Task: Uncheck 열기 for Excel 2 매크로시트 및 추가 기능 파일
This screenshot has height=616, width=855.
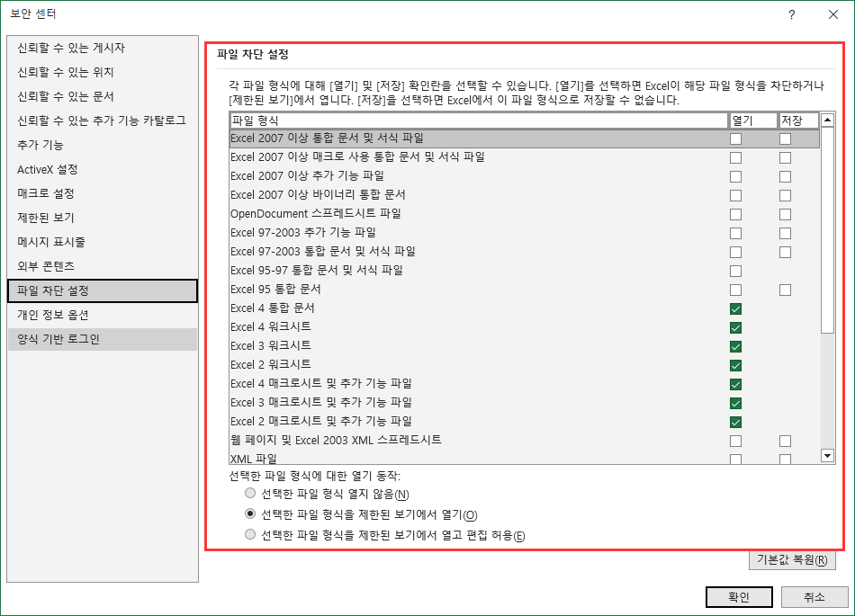Action: click(x=736, y=421)
